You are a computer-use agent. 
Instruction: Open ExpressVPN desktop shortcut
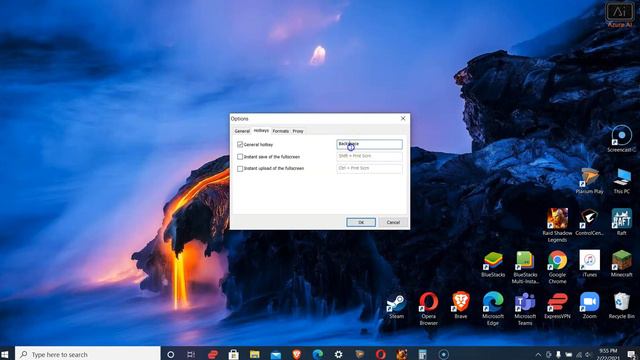tap(557, 306)
